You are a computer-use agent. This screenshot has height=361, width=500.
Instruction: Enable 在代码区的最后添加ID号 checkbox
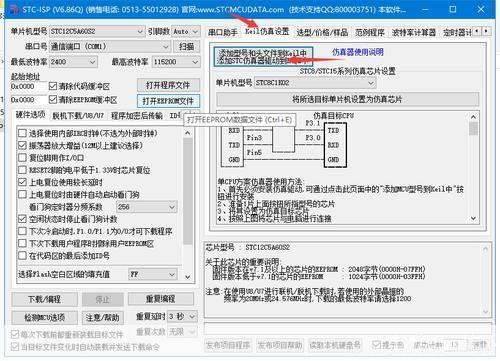pos(22,256)
